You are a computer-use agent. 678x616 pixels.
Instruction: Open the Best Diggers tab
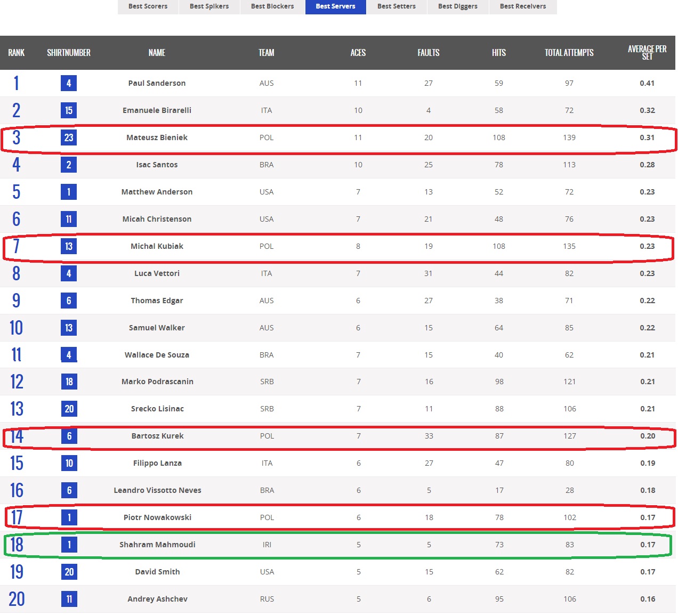(457, 6)
